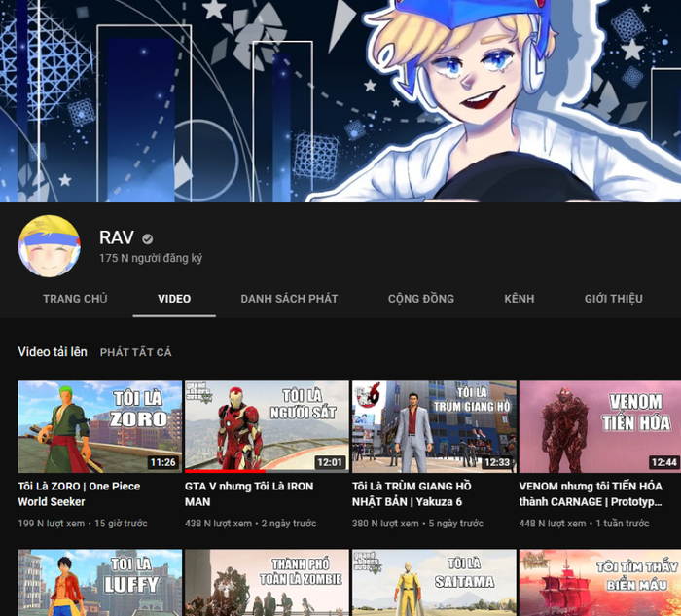This screenshot has height=616, width=681.
Task: Open the TRÙM GIANG HỒ Yakuza thumbnail
Action: coord(434,426)
